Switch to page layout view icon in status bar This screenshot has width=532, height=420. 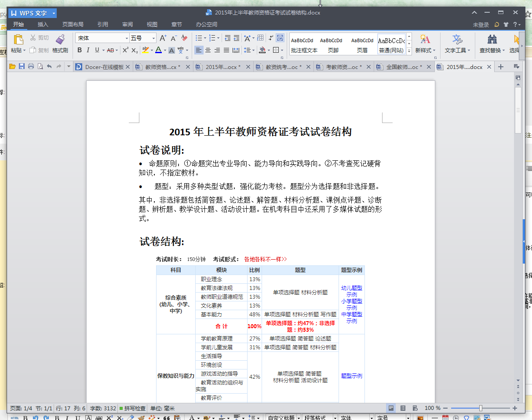tap(391, 408)
